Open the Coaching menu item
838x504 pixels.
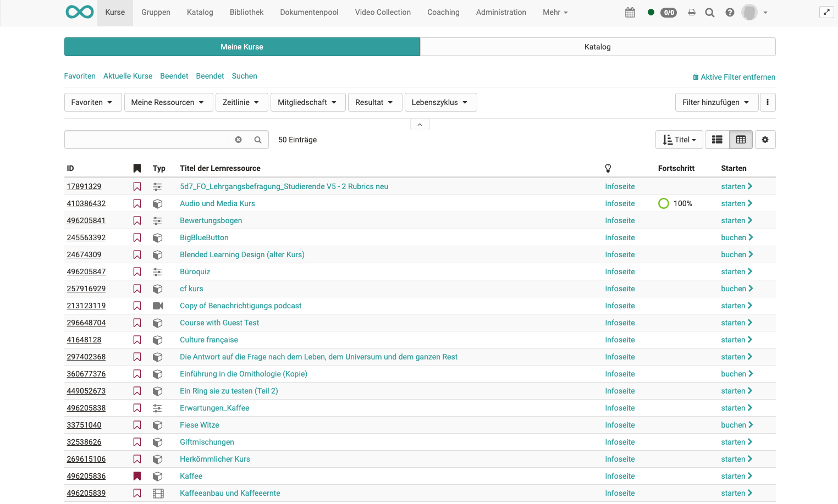(x=443, y=12)
